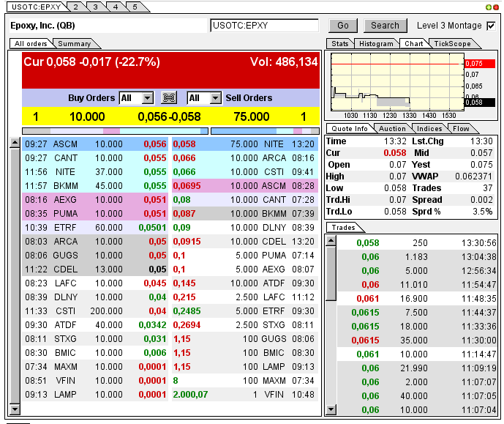This screenshot has height=424, width=504.
Task: Click the order book scroll up arrow
Action: click(15, 143)
